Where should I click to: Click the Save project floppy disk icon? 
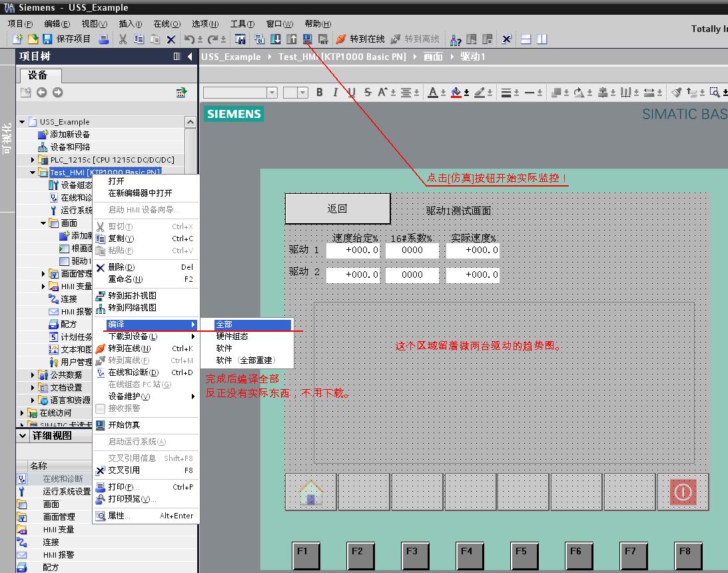point(47,39)
